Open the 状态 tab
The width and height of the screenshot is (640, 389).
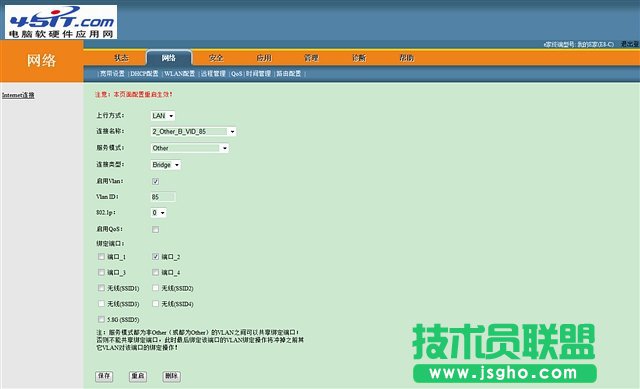[x=121, y=58]
